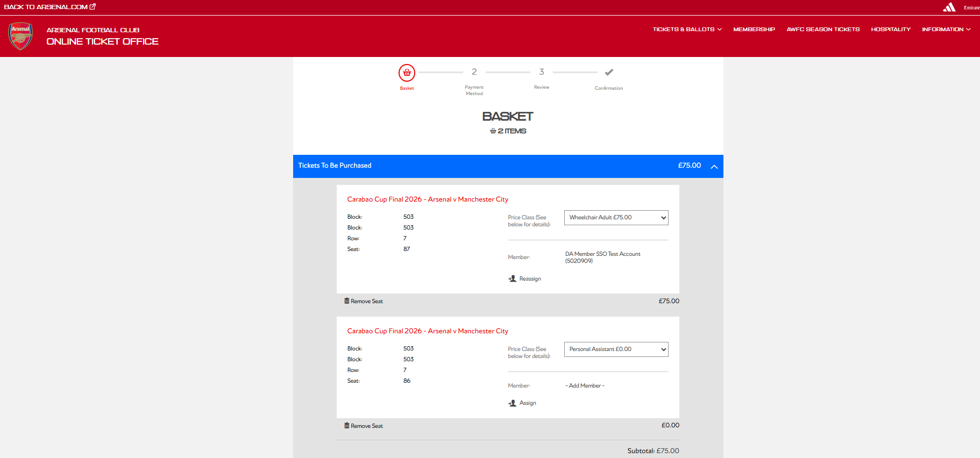Click the basket icon next to 2 Items
This screenshot has height=458, width=980.
pos(493,131)
